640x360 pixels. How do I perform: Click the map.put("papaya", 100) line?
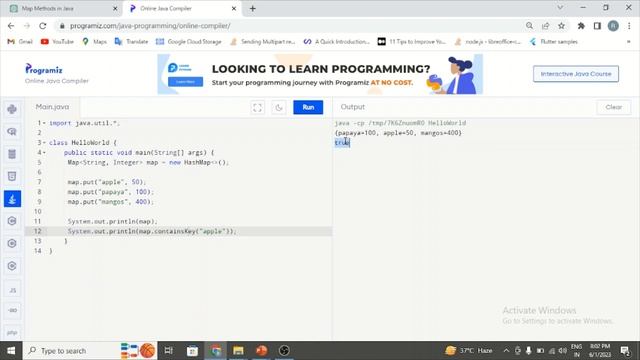(x=111, y=192)
